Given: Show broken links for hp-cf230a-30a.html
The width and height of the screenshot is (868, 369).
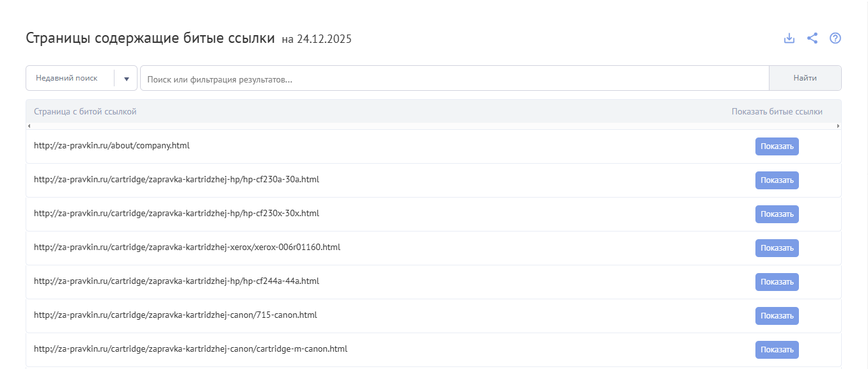Looking at the screenshot, I should [x=777, y=180].
